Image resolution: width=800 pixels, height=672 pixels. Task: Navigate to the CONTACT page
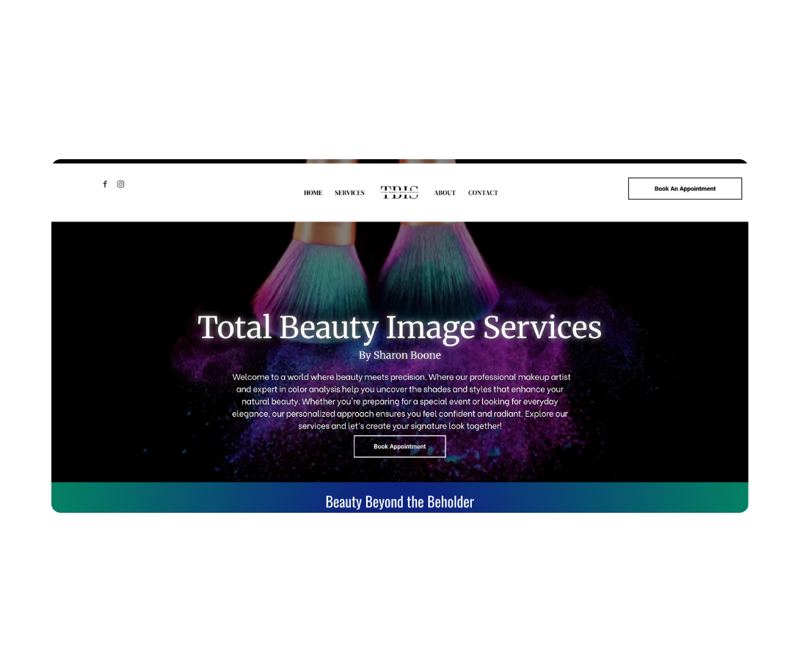pyautogui.click(x=483, y=192)
